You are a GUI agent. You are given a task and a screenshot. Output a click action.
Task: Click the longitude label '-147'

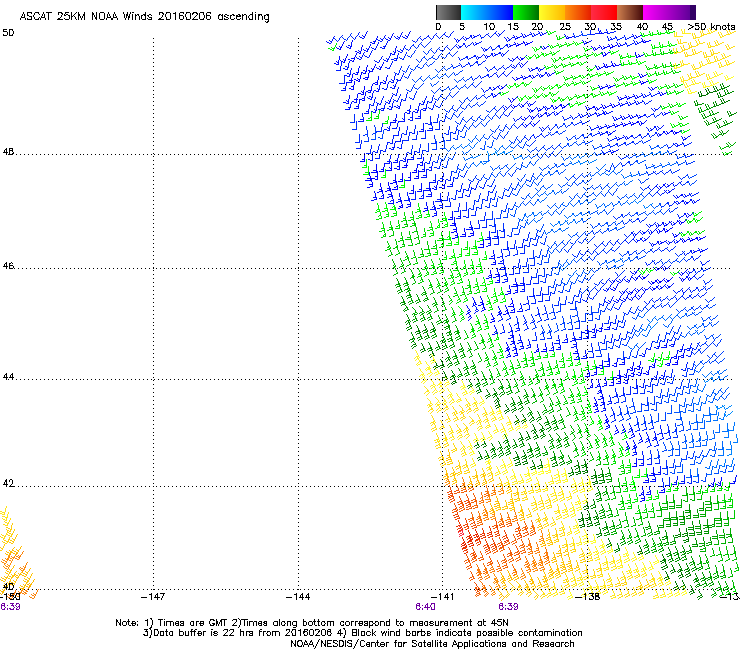153,597
